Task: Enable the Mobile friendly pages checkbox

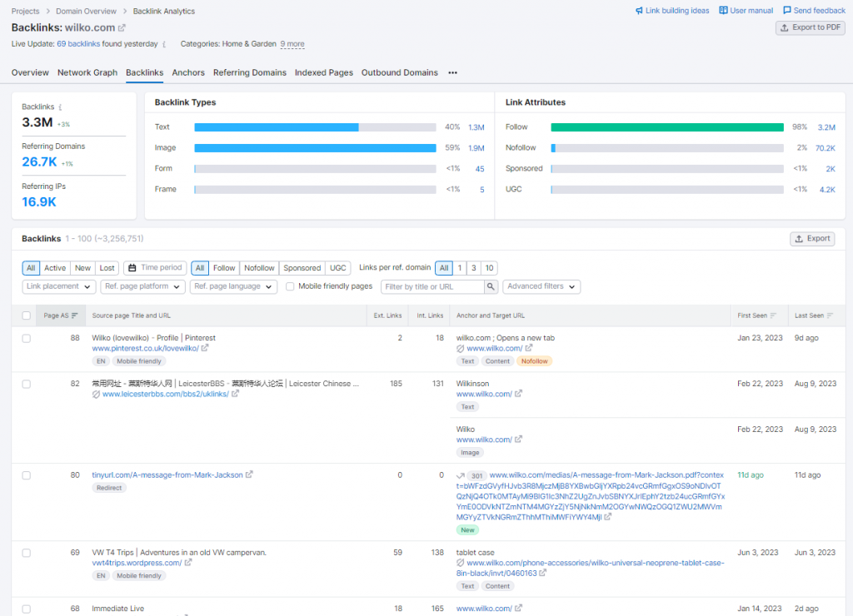Action: 290,286
